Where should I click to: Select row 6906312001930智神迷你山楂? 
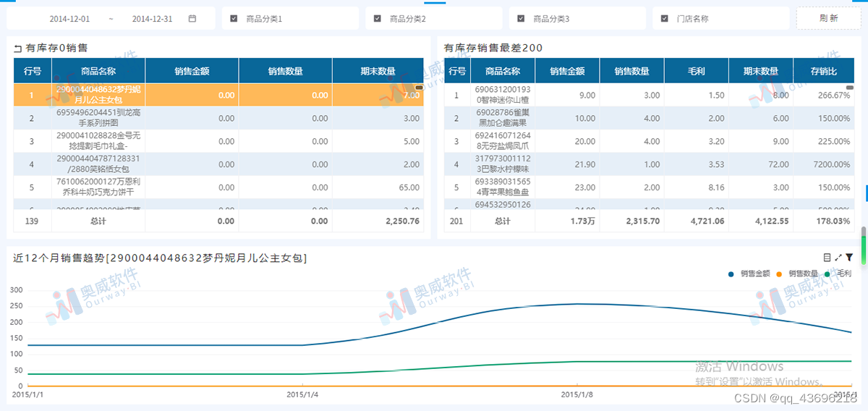[649, 95]
